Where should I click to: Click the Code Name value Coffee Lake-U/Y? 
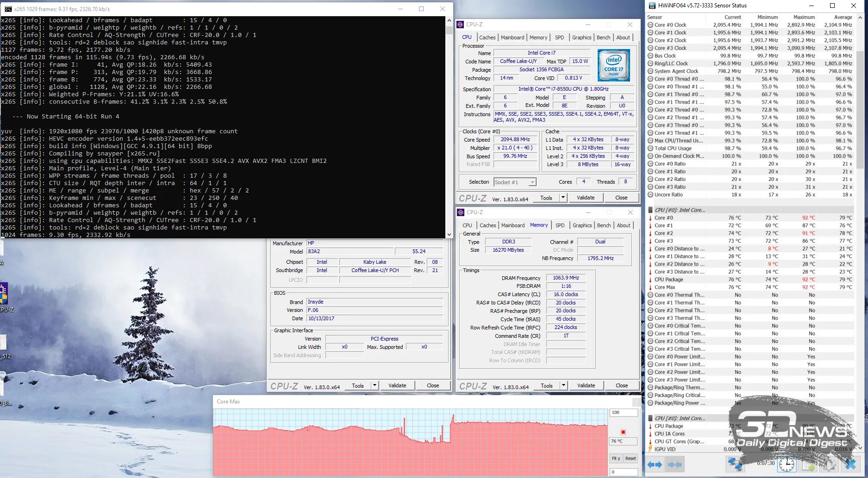[x=518, y=62]
